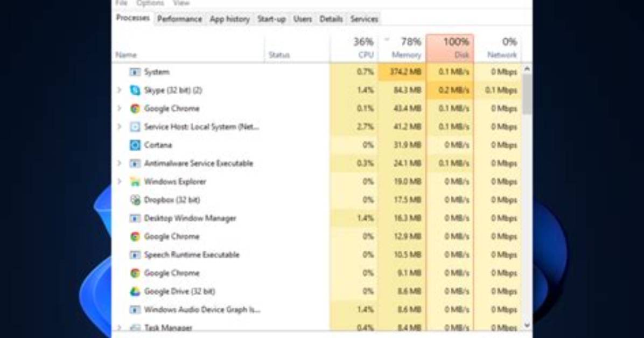Click the Cortana process icon

coord(135,145)
